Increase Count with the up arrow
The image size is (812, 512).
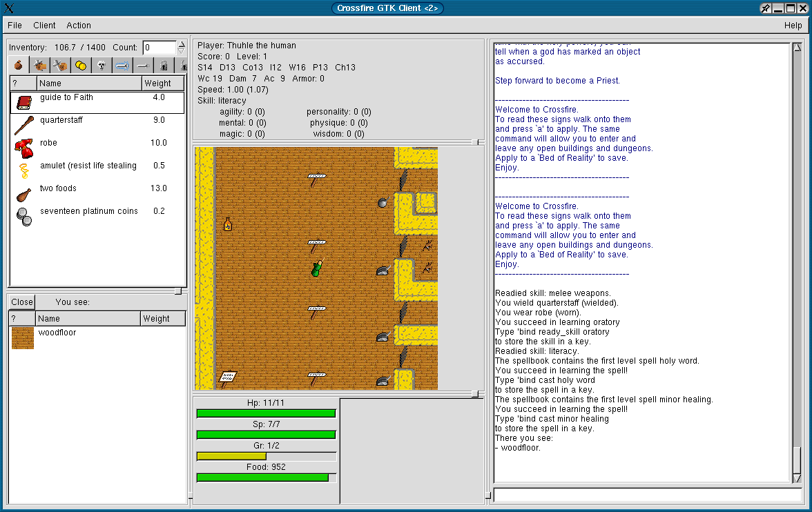181,44
